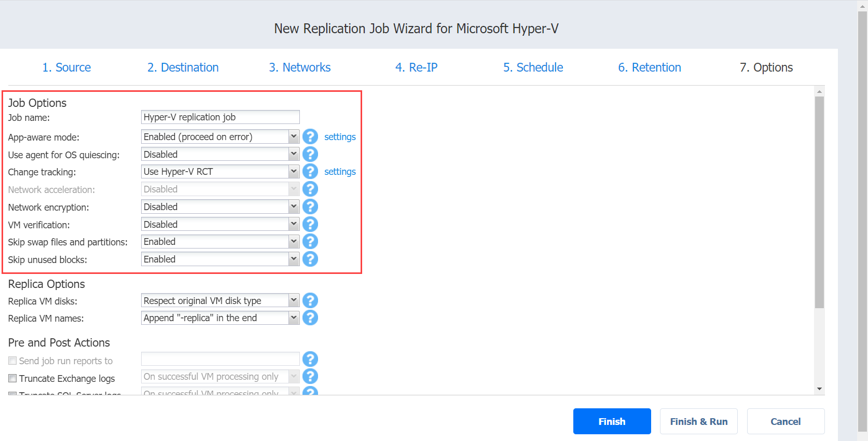Click help icon next to OS quiescing
The width and height of the screenshot is (868, 441).
pos(310,154)
